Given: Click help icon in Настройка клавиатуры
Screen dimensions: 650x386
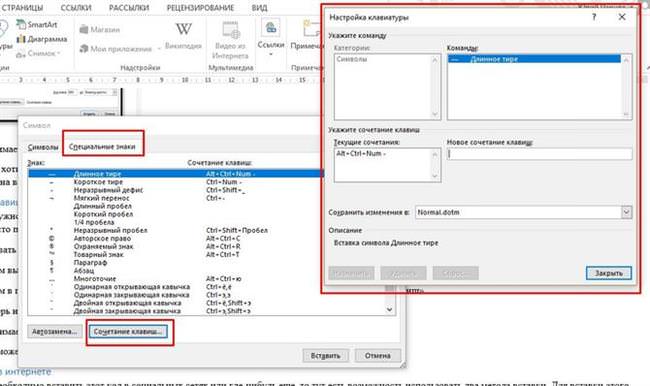Looking at the screenshot, I should (x=594, y=17).
